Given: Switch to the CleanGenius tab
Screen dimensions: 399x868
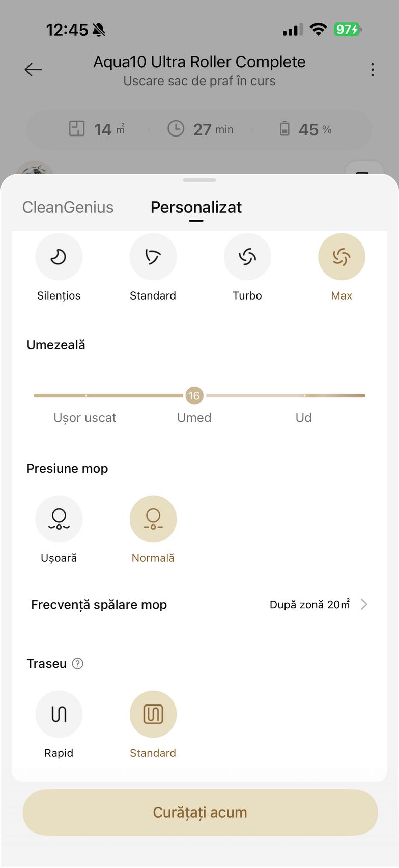Looking at the screenshot, I should [68, 207].
